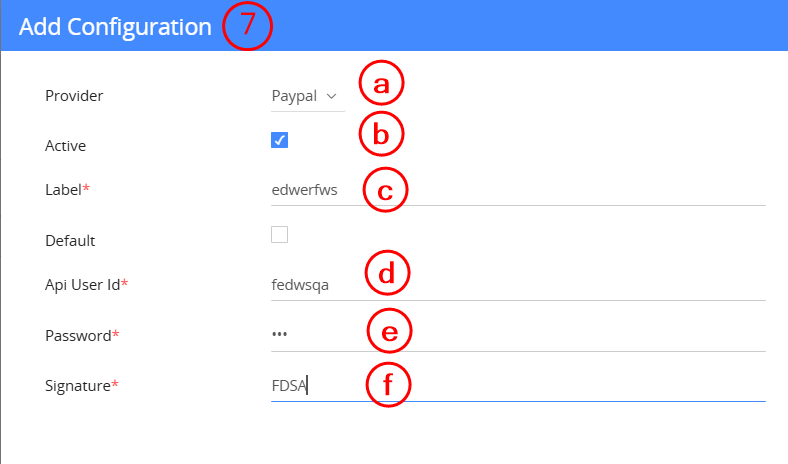The height and width of the screenshot is (464, 788).
Task: Click the 'Active' label text
Action: pyautogui.click(x=66, y=145)
